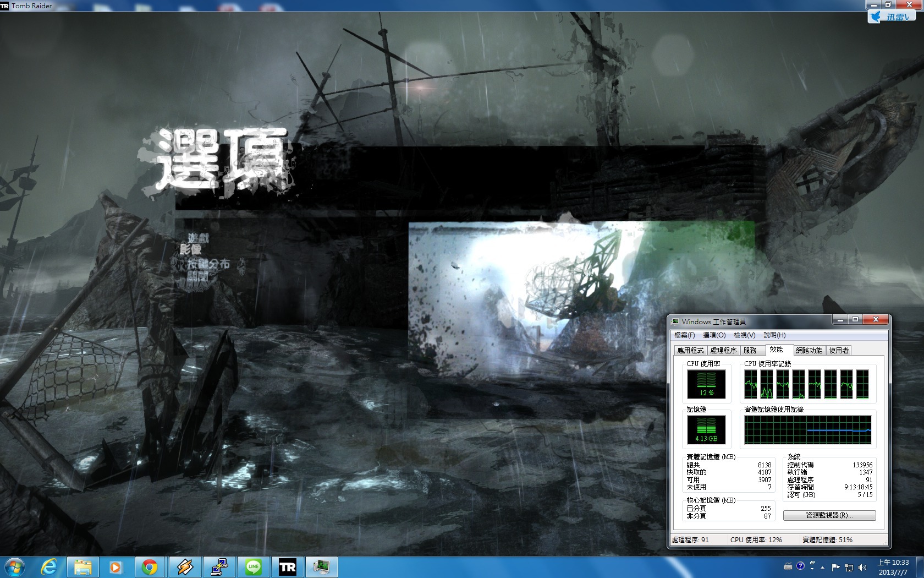924x578 pixels.
Task: Switch to the 應用程式 tab
Action: pyautogui.click(x=691, y=351)
